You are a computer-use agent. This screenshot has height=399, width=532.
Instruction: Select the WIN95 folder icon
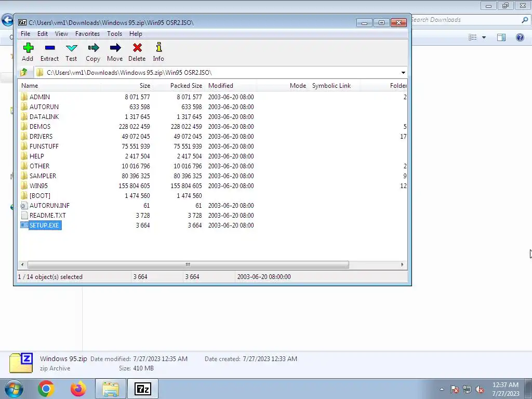click(x=24, y=185)
